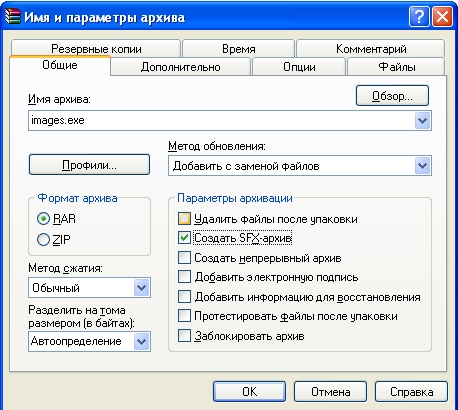Open the Метод обновления combo box
This screenshot has width=458, height=410.
coord(300,166)
